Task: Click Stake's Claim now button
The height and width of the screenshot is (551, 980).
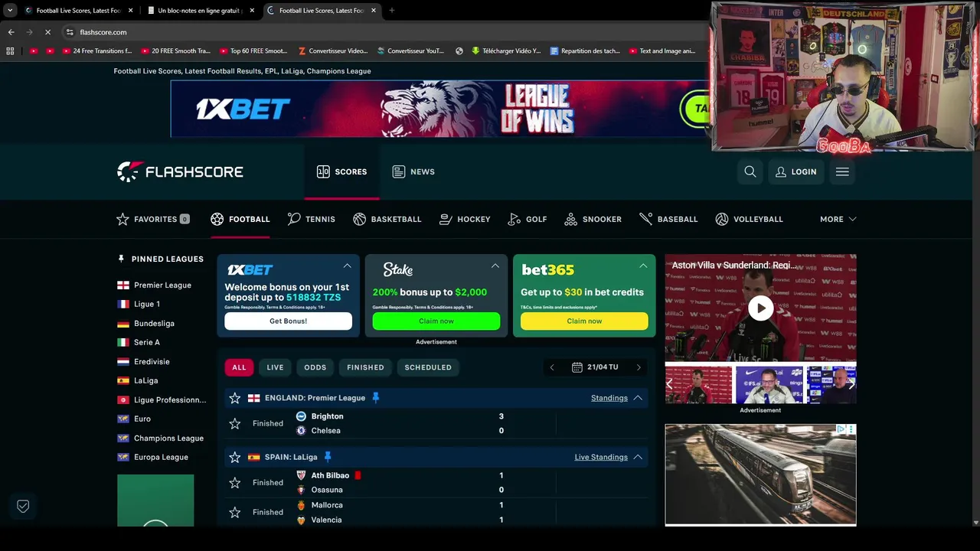Action: coord(436,321)
